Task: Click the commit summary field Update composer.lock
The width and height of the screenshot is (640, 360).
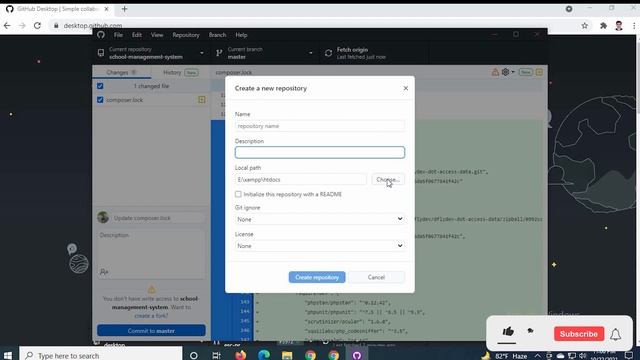Action: [x=158, y=218]
